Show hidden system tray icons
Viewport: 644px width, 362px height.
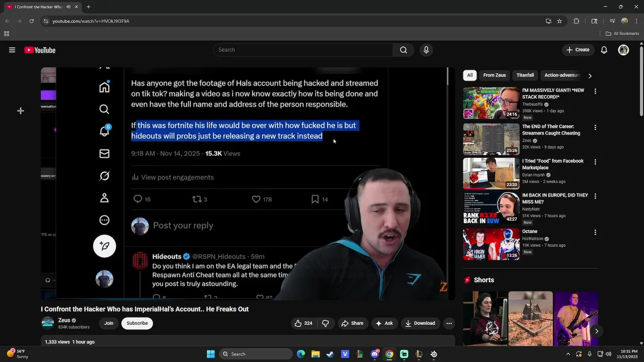coord(569,354)
